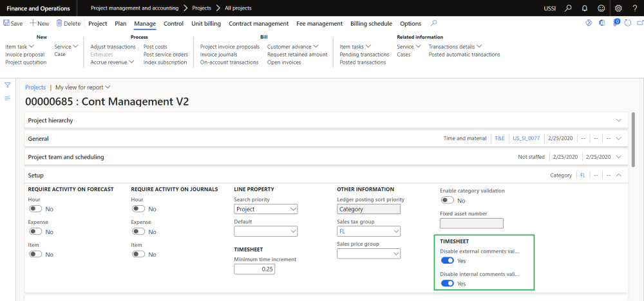Open the Office app icon
The image size is (644, 301).
[601, 23]
